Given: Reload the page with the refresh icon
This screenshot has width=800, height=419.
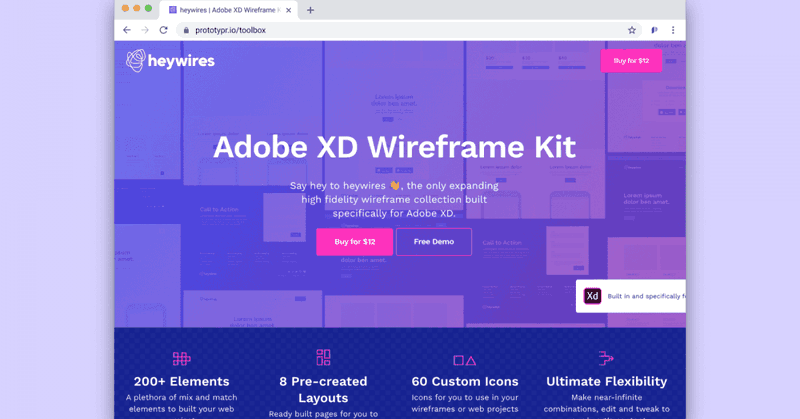Looking at the screenshot, I should [x=163, y=30].
